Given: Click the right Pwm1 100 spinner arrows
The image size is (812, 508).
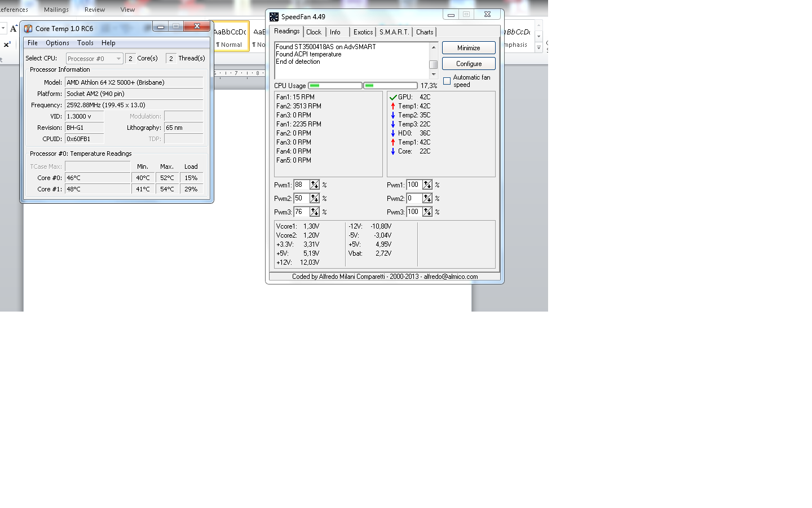Looking at the screenshot, I should point(427,185).
